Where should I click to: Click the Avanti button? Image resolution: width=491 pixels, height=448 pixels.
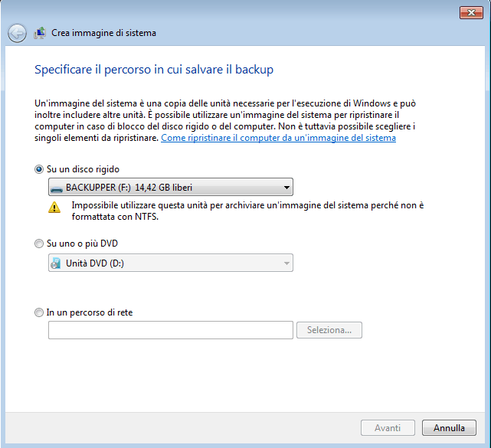pos(388,428)
